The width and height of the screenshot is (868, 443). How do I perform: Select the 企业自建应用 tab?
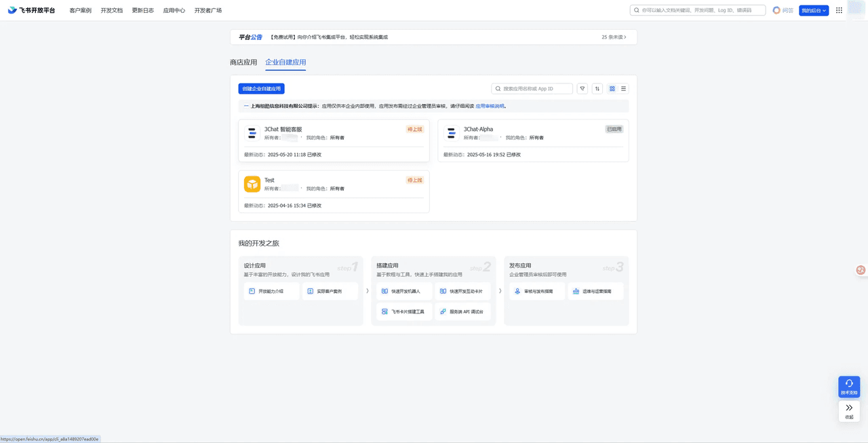pyautogui.click(x=285, y=62)
